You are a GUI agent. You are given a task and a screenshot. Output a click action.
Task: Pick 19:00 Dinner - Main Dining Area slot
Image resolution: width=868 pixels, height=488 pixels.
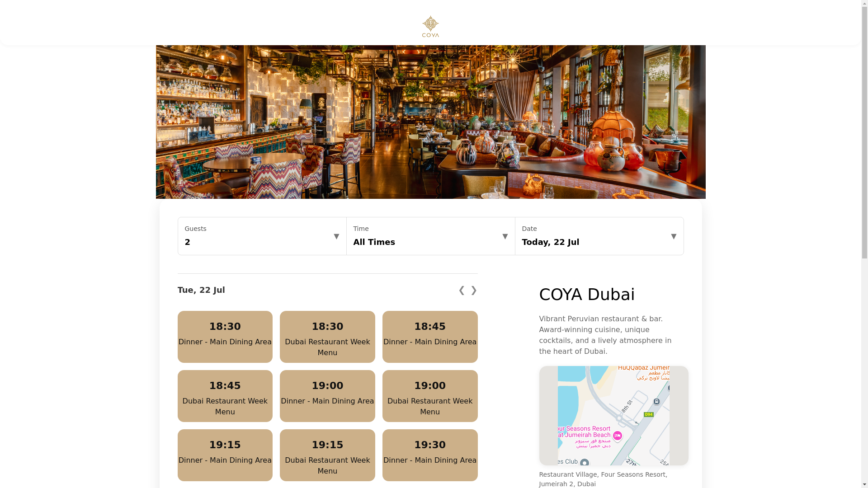coord(327,396)
